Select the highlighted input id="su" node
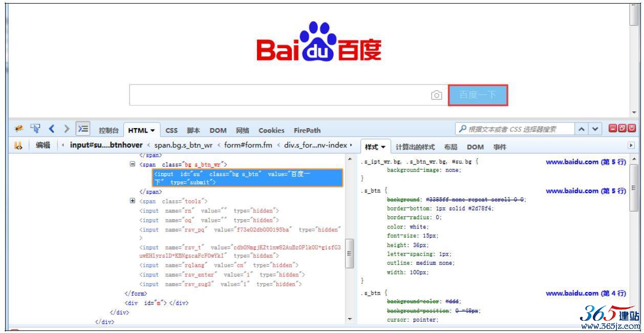Screen dimensions: 644x333 248,178
